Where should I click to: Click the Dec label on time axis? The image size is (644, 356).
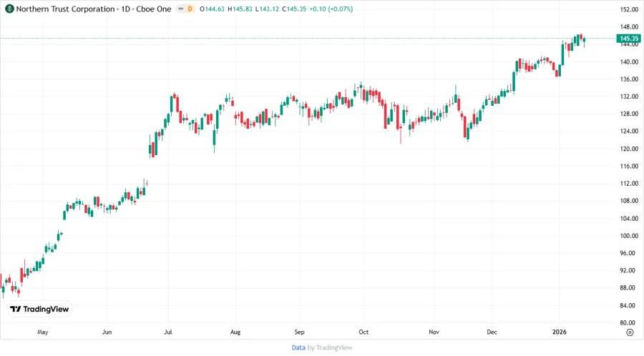pyautogui.click(x=492, y=332)
